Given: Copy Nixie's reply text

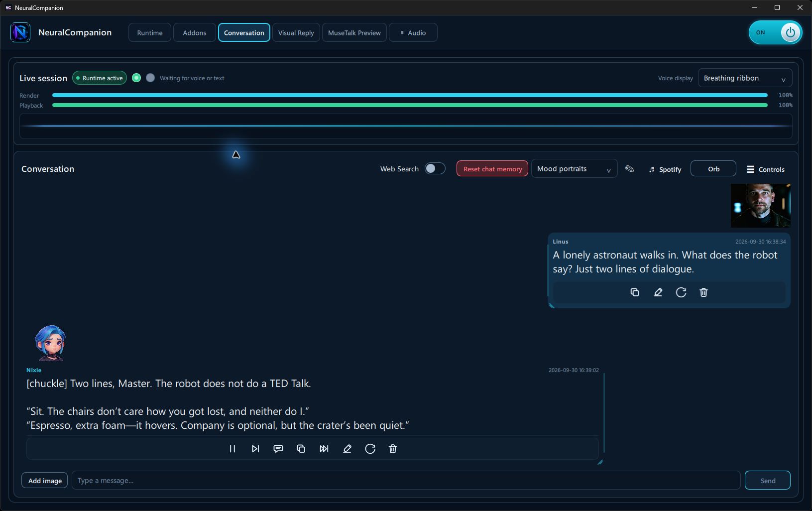Looking at the screenshot, I should 301,449.
